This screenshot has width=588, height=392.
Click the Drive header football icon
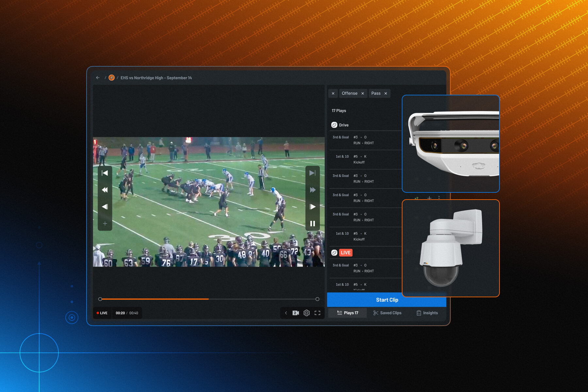(x=334, y=125)
